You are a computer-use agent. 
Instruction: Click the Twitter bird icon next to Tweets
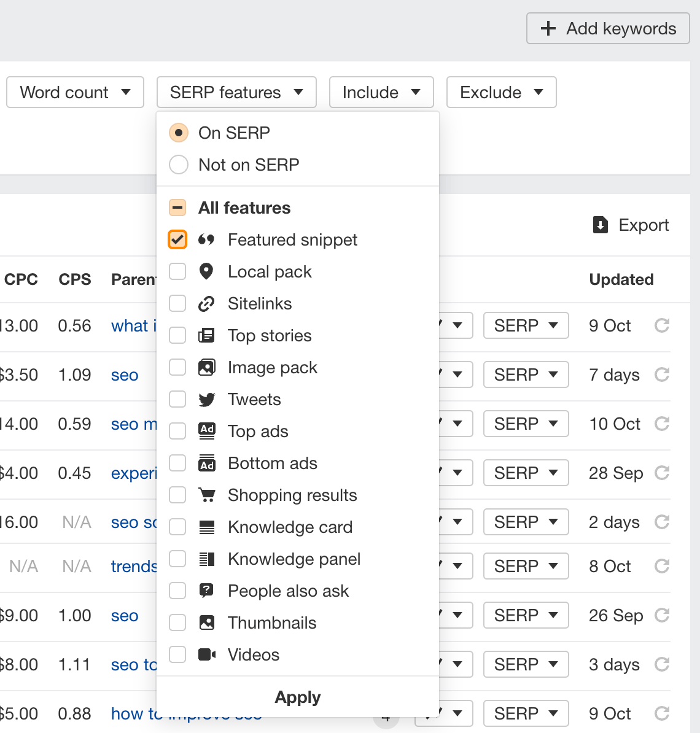click(207, 399)
